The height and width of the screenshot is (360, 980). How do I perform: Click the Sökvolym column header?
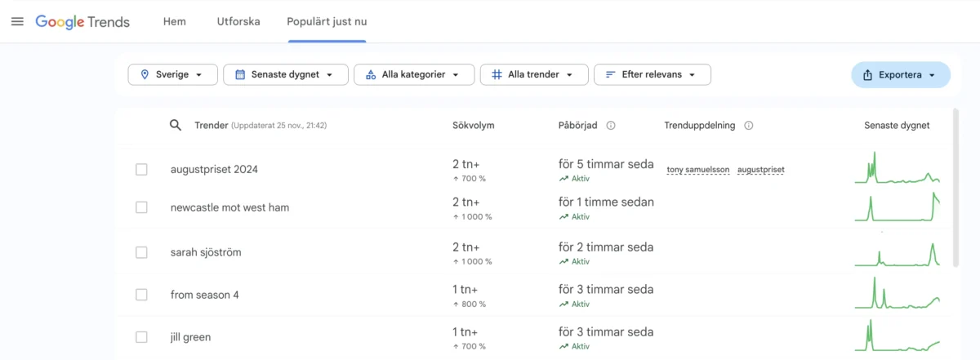coord(474,126)
